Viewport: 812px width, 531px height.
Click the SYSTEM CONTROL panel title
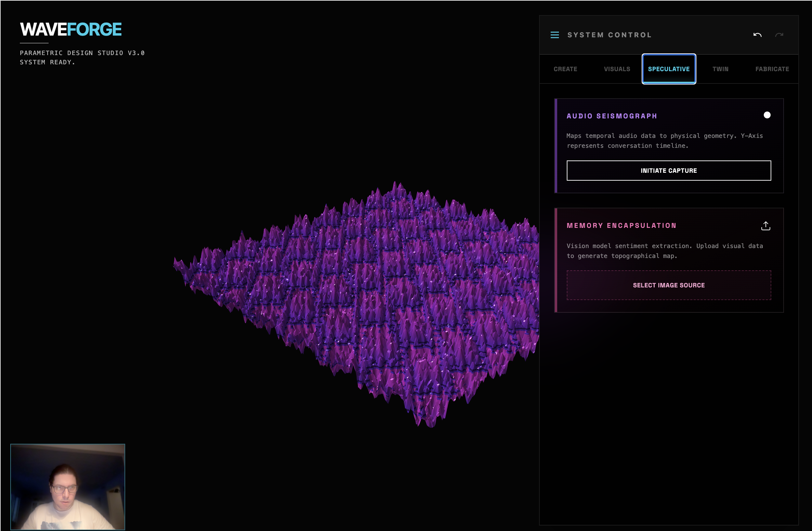(x=609, y=35)
